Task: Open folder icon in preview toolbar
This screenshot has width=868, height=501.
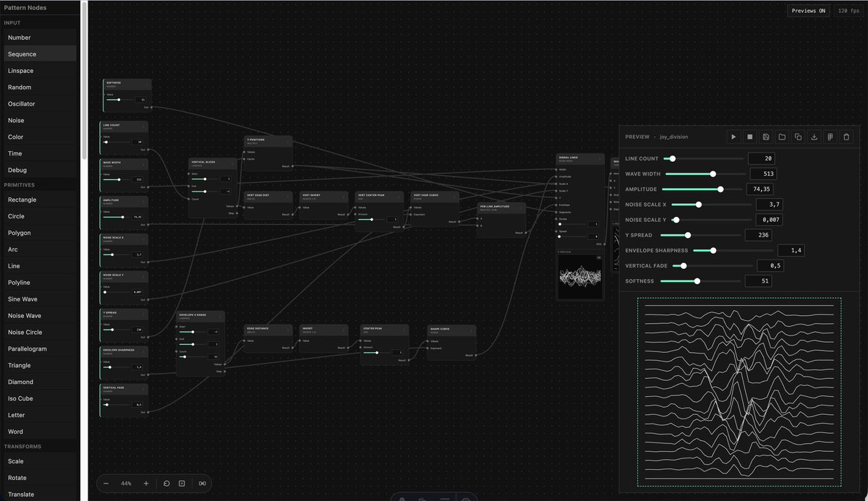Action: point(782,137)
